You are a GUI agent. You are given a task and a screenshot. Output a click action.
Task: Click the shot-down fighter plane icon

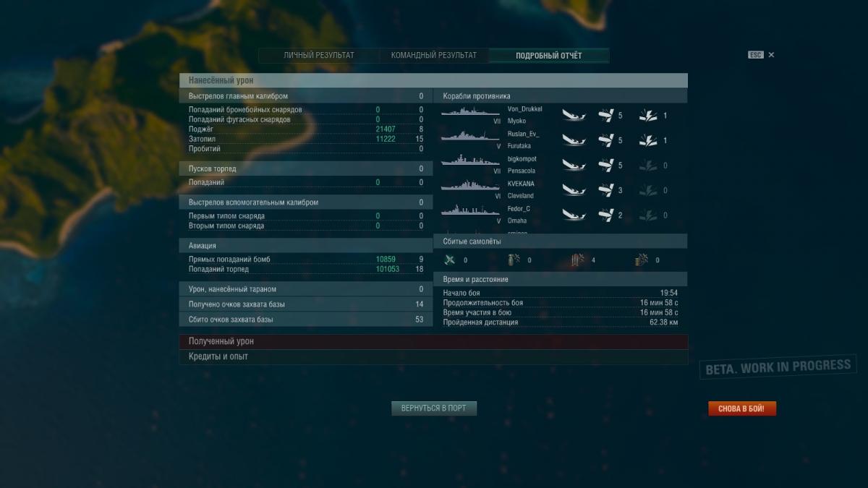pyautogui.click(x=450, y=260)
